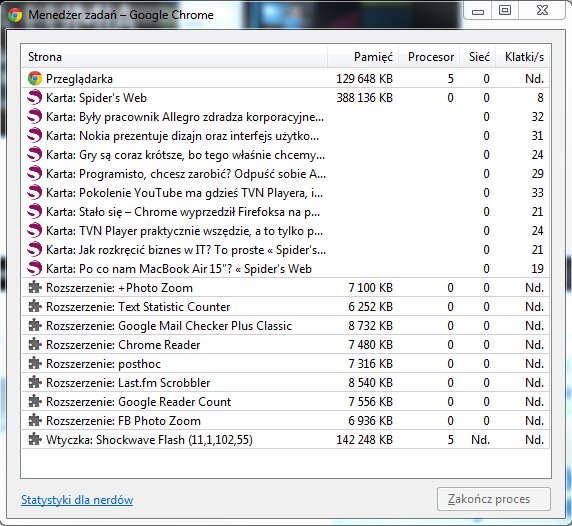This screenshot has width=572, height=526.
Task: Select the row Karta: Spider's Web
Action: click(x=286, y=97)
